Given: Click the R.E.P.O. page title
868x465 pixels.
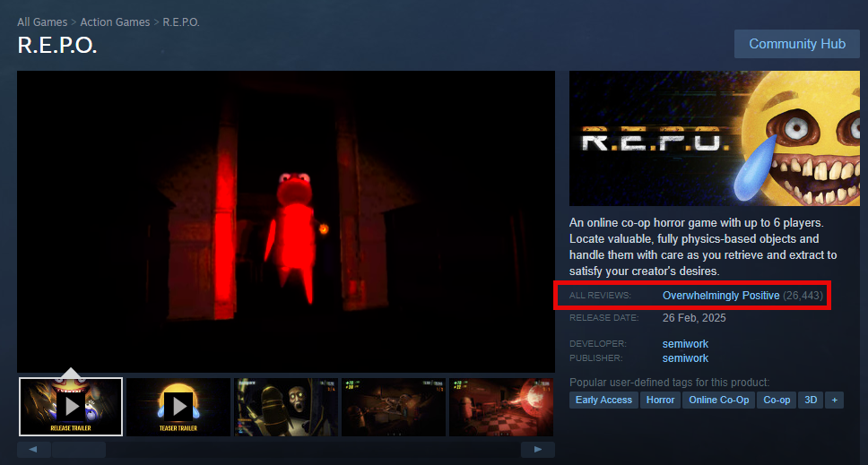Looking at the screenshot, I should pyautogui.click(x=57, y=46).
